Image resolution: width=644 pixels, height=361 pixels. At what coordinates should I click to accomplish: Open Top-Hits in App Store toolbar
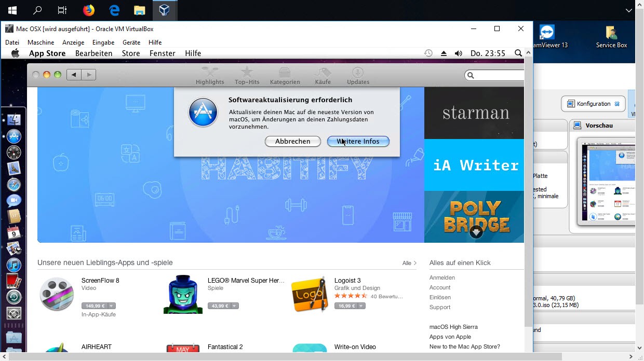point(247,76)
